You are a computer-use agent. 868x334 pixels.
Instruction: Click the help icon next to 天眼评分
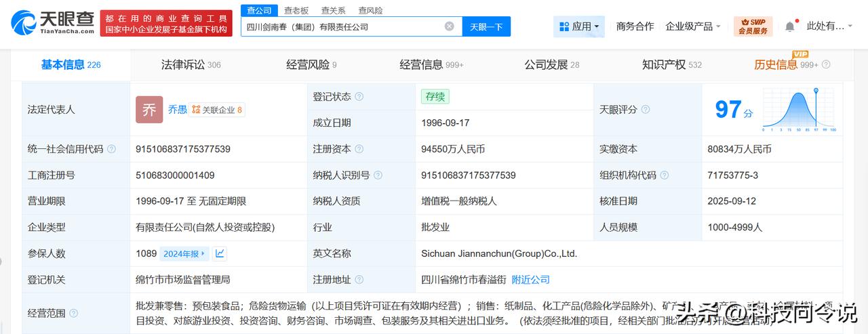(646, 110)
